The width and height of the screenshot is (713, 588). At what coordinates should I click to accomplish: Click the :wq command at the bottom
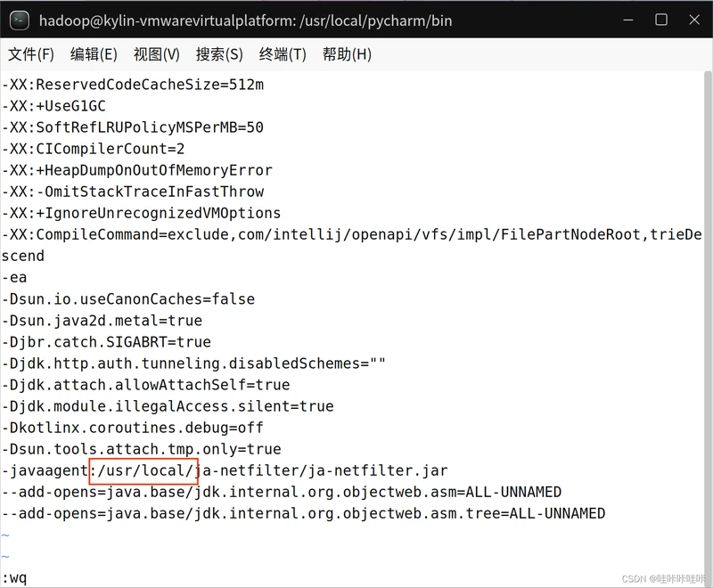[14, 578]
